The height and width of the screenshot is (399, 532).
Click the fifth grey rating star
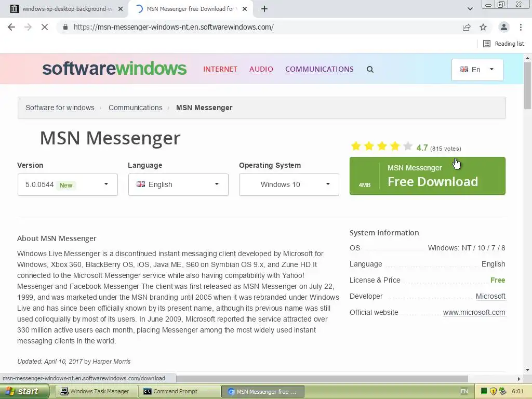[x=408, y=146]
